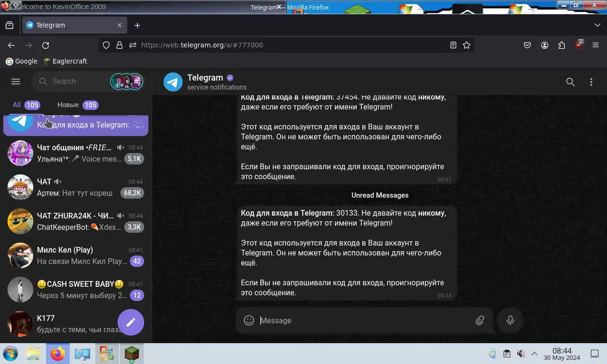Bookmark this page with the star
The image size is (607, 364).
tap(467, 45)
